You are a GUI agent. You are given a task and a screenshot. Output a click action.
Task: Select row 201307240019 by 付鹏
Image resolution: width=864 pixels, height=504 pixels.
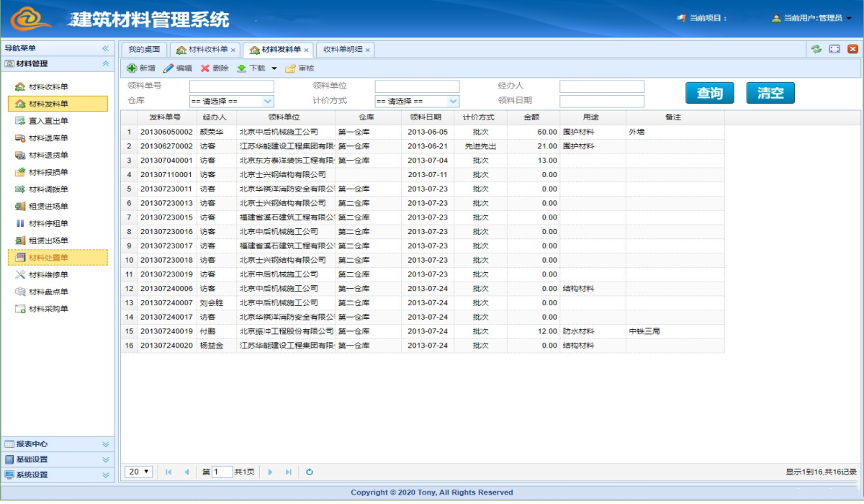pyautogui.click(x=423, y=331)
